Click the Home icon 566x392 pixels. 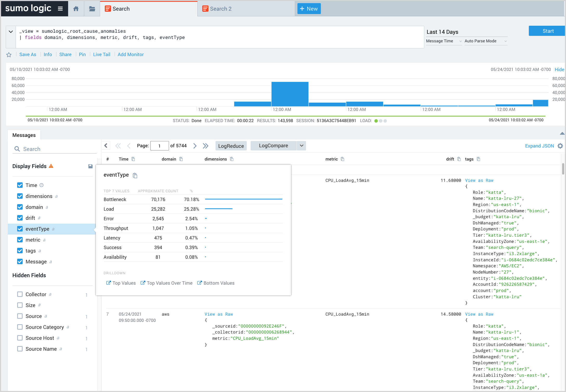76,9
